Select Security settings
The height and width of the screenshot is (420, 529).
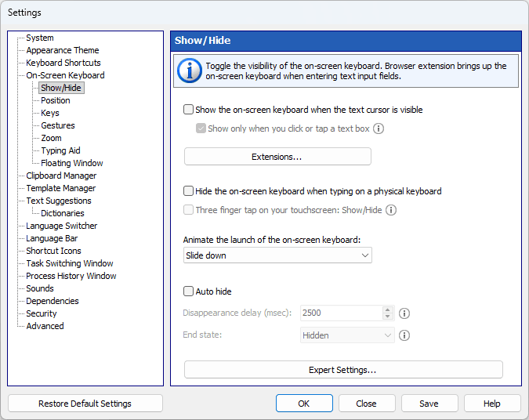pos(42,313)
